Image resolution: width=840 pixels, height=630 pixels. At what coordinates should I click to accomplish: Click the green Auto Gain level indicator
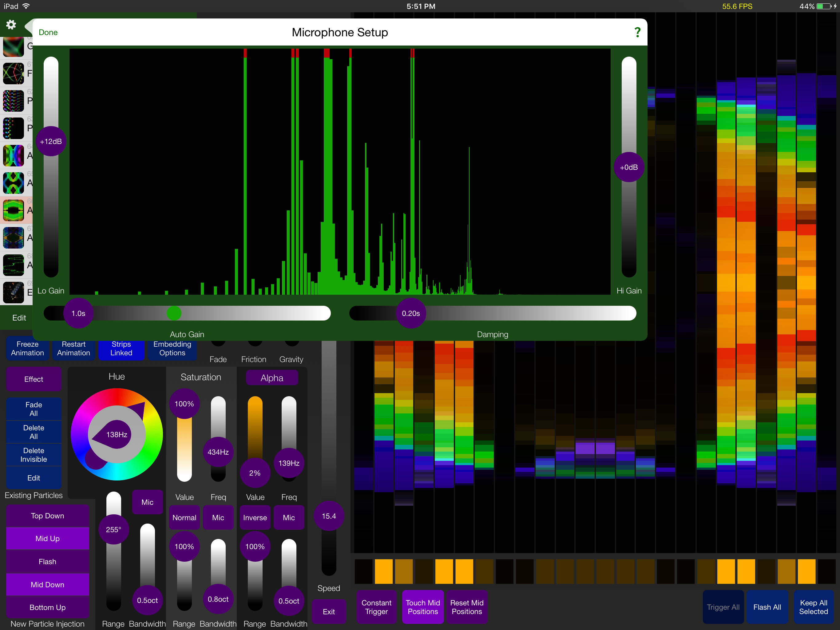pyautogui.click(x=174, y=313)
